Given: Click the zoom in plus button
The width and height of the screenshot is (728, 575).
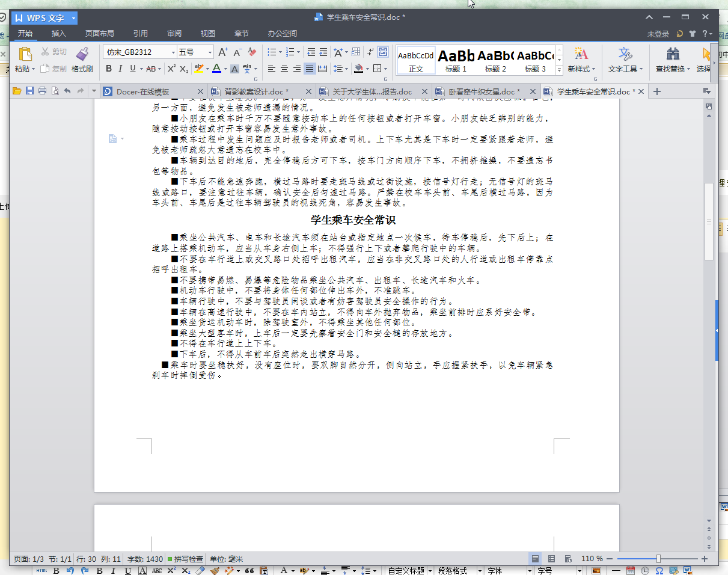Looking at the screenshot, I should (705, 559).
